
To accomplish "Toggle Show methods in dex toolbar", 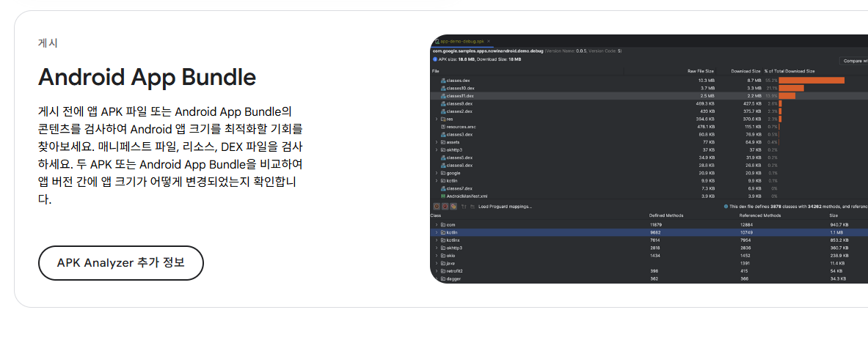I will 445,207.
